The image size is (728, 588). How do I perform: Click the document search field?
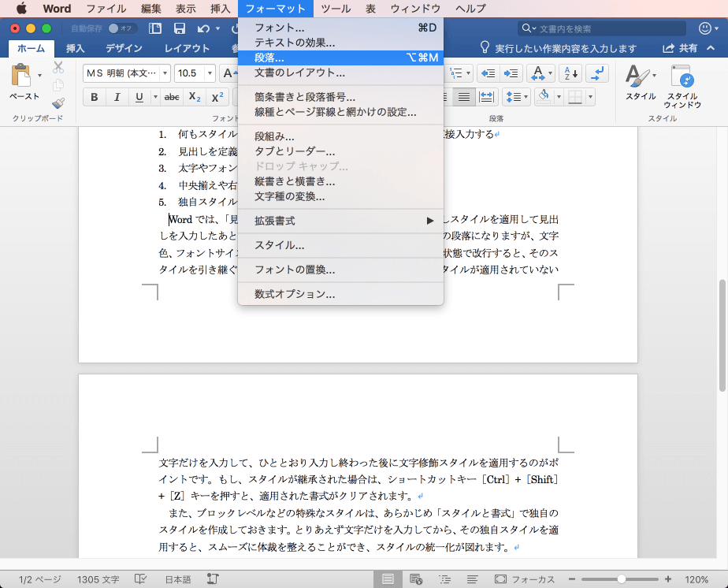[602, 29]
